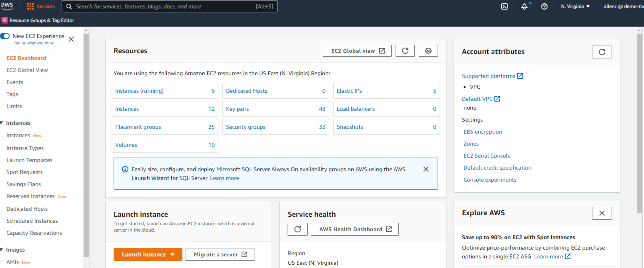Image resolution: width=644 pixels, height=268 pixels.
Task: Dismiss the SQL Server Launch Wizard banner
Action: 426,169
